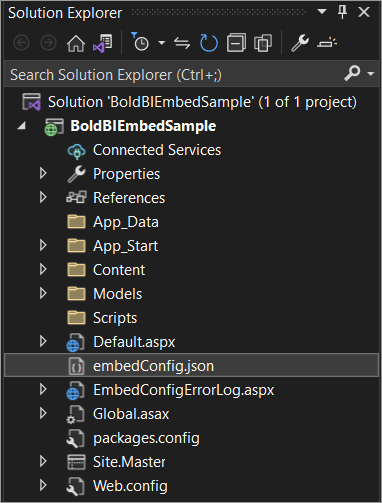Image resolution: width=382 pixels, height=503 pixels.
Task: Click the solution Visual Studio icon
Action: tap(31, 102)
